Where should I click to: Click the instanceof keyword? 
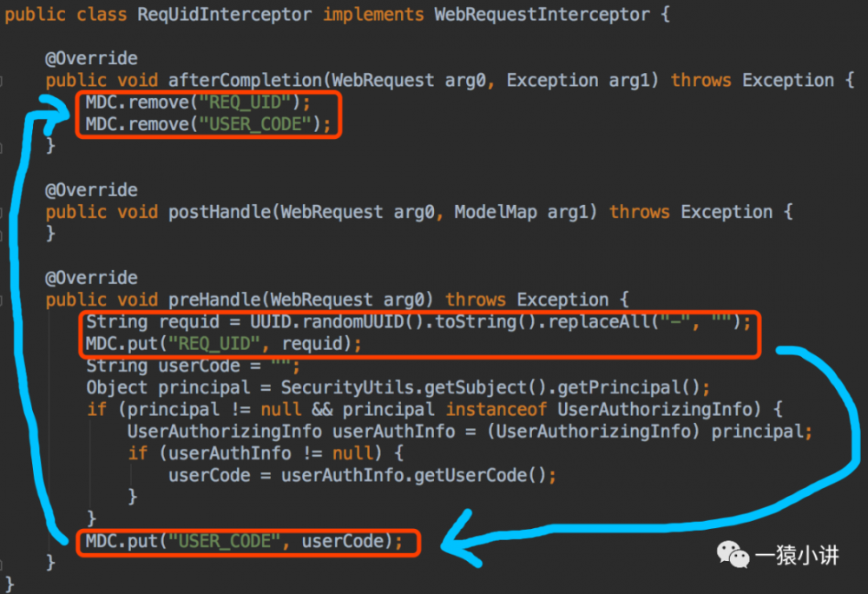(x=496, y=409)
